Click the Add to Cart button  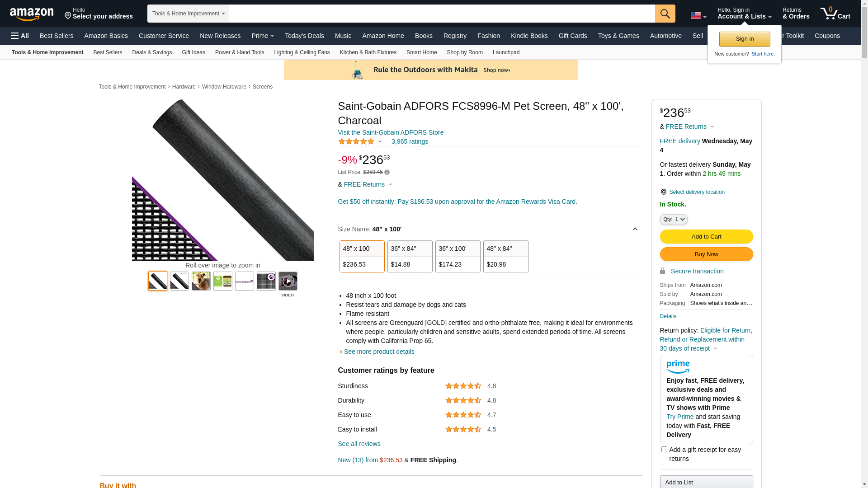[x=706, y=236]
